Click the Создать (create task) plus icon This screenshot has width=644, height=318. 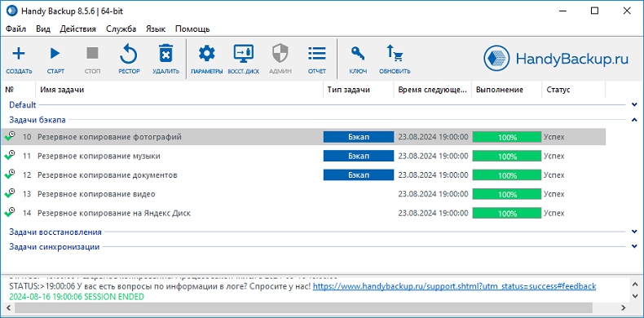[x=19, y=54]
